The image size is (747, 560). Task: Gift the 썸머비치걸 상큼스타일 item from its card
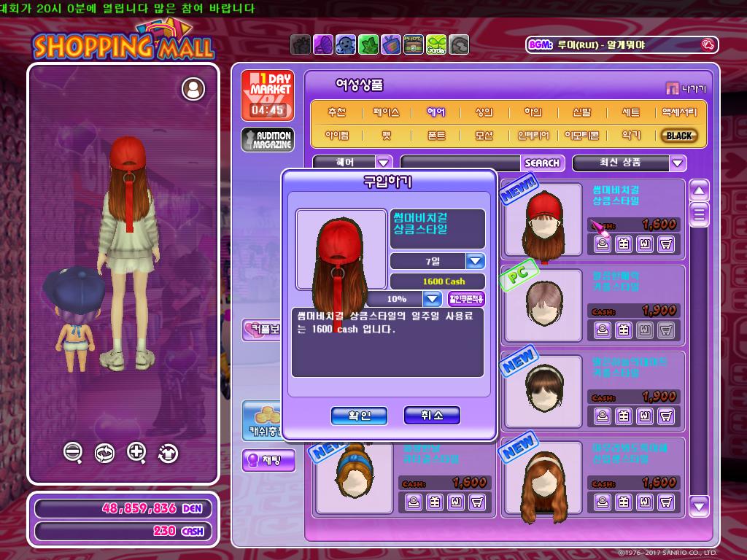click(x=624, y=244)
